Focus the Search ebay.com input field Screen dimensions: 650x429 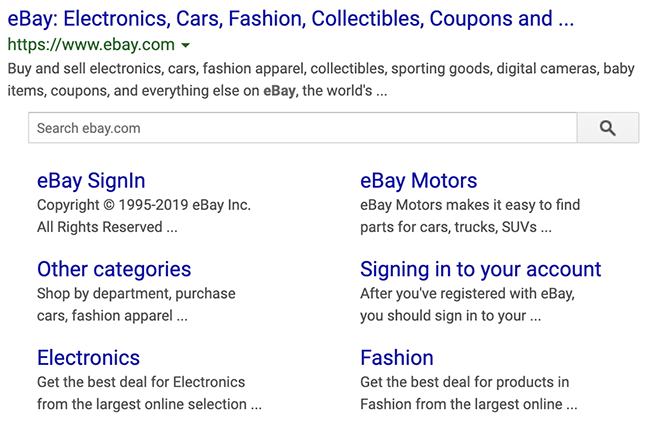point(302,128)
